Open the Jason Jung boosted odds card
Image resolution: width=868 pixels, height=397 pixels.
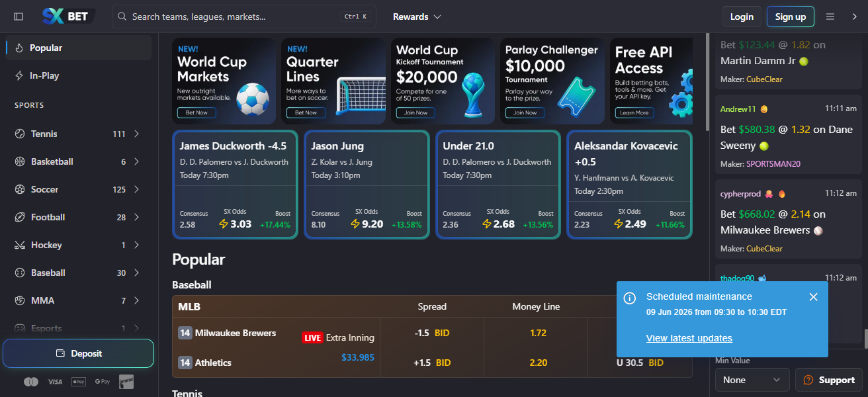tap(366, 185)
